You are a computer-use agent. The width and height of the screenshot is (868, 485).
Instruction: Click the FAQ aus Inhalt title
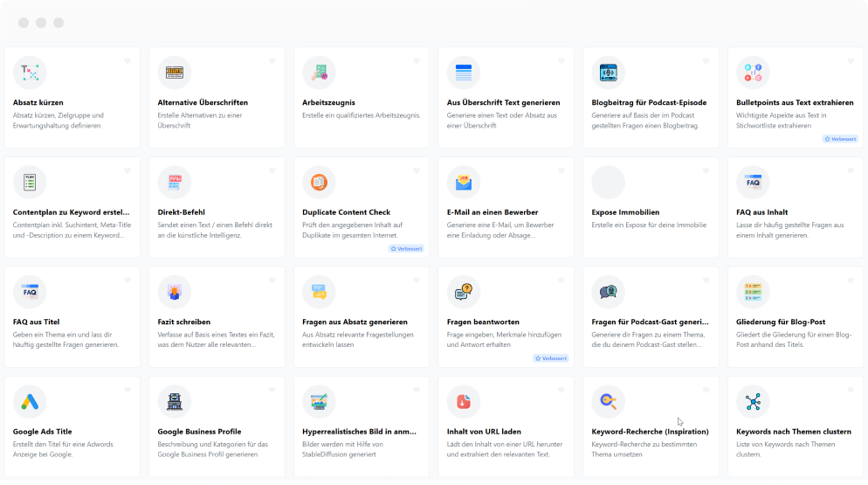(x=761, y=212)
